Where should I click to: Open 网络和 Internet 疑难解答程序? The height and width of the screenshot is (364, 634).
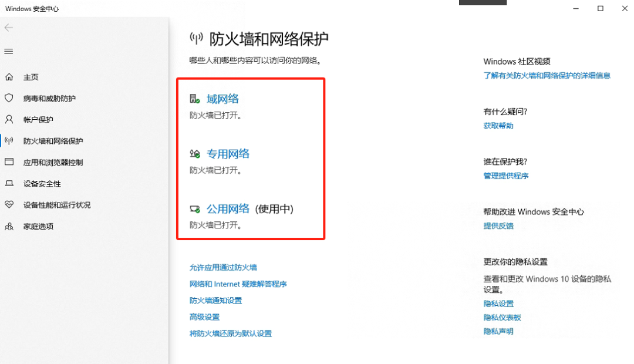[x=238, y=284]
